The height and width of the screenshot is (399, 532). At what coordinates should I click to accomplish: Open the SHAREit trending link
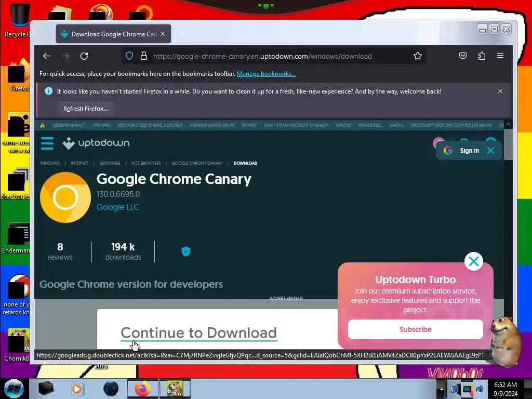tap(249, 125)
